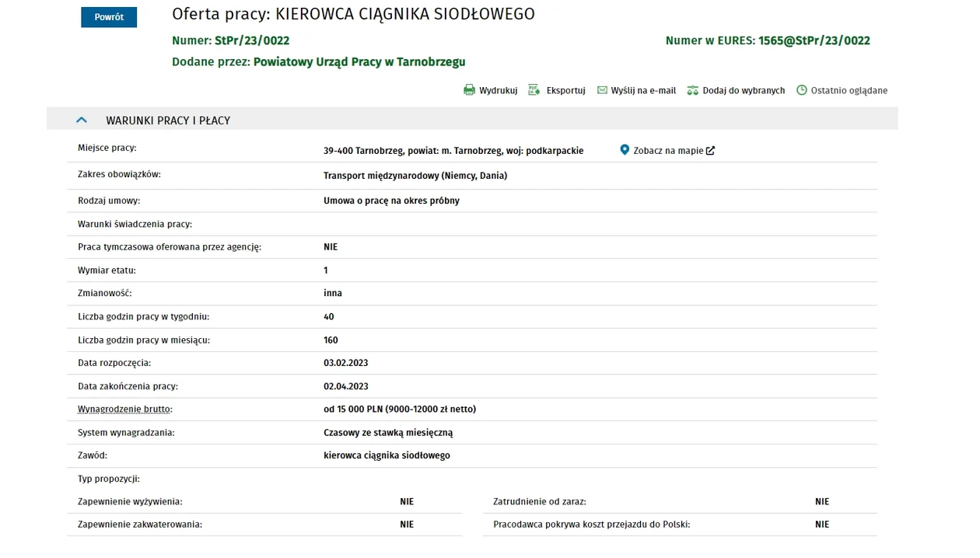Click the Typ propozycji label
This screenshot has width=980, height=558.
click(x=109, y=479)
